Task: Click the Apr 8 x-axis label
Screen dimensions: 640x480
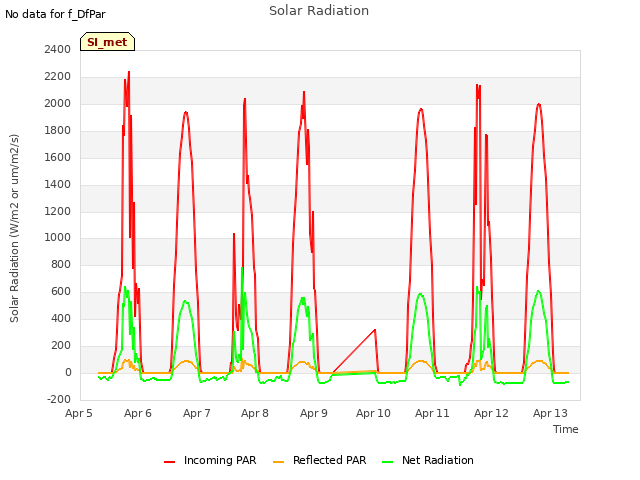Action: [x=255, y=413]
